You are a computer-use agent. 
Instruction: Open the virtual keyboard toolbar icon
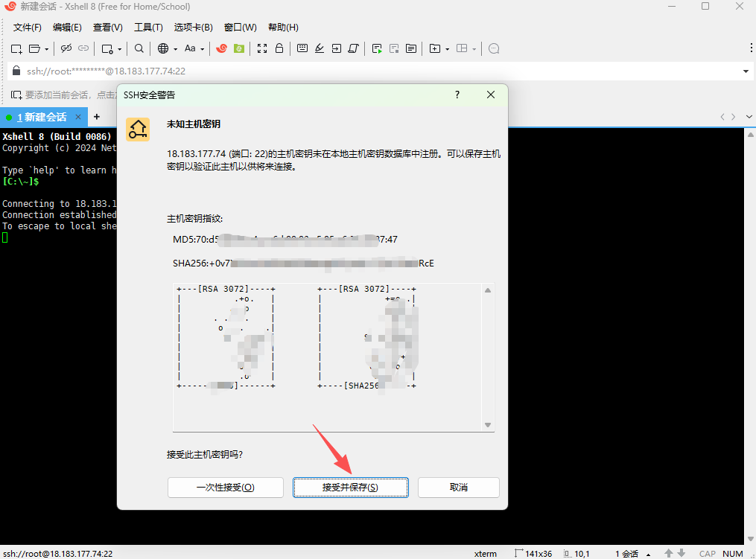pyautogui.click(x=302, y=48)
